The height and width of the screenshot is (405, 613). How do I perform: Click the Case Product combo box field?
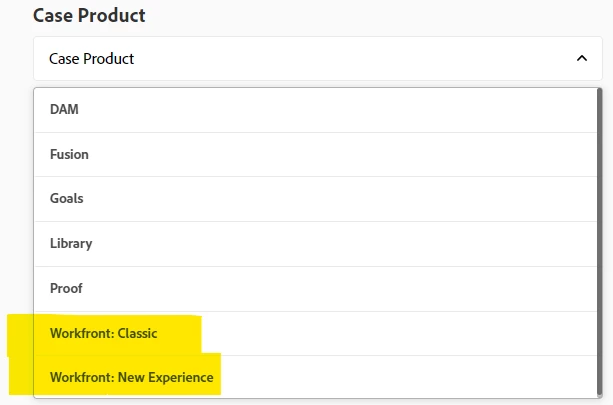(x=318, y=59)
